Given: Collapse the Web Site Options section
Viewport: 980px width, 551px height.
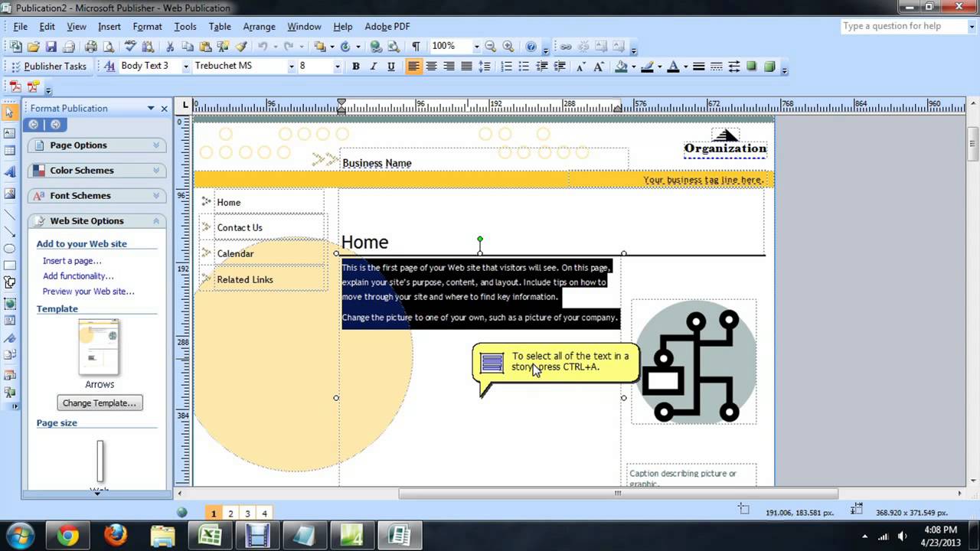Looking at the screenshot, I should click(97, 221).
